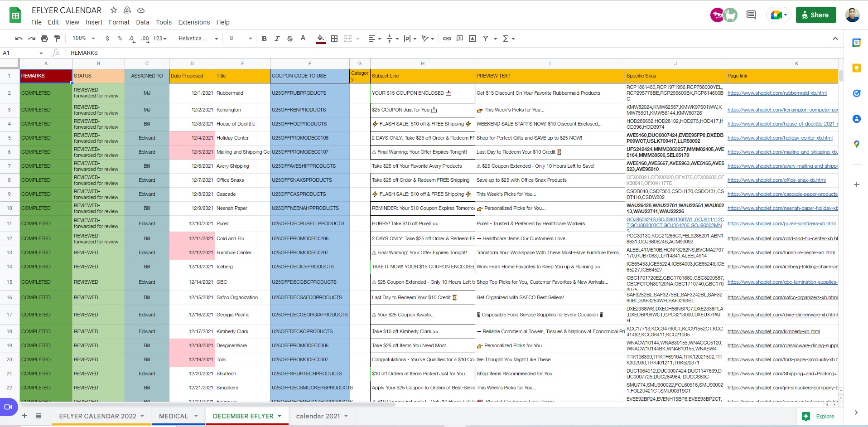
Task: Open the Explore panel
Action: [x=819, y=416]
